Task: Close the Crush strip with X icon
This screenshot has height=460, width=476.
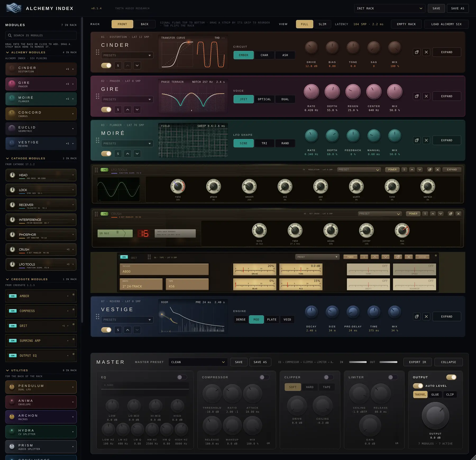Action: 459,214
